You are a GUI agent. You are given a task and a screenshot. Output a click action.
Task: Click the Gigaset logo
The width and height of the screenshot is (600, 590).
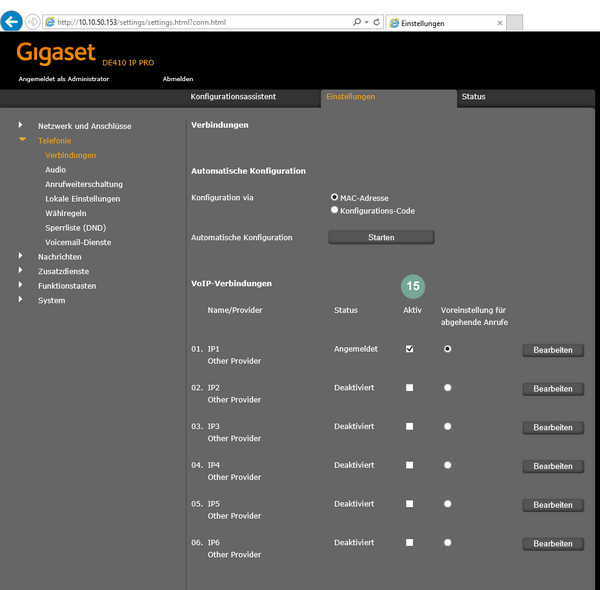tap(56, 53)
